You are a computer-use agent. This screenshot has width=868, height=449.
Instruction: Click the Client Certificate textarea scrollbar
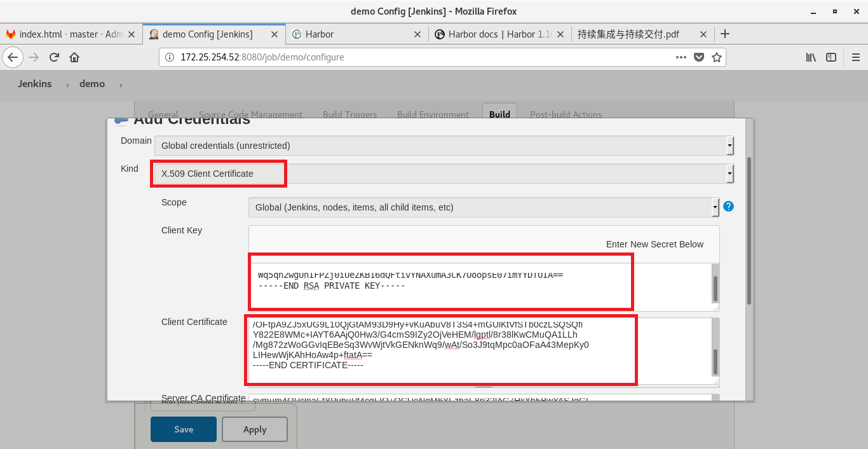[715, 362]
